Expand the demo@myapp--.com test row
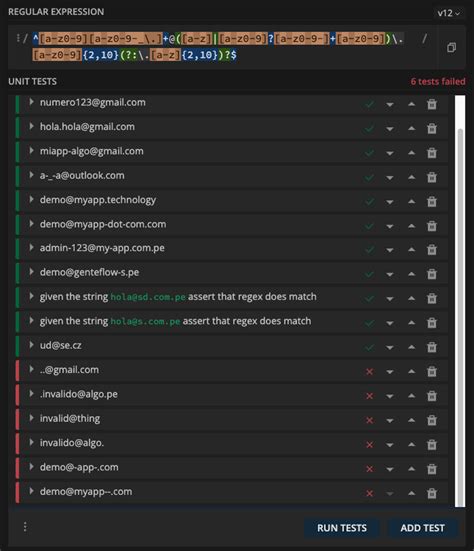474x551 pixels. (x=31, y=491)
